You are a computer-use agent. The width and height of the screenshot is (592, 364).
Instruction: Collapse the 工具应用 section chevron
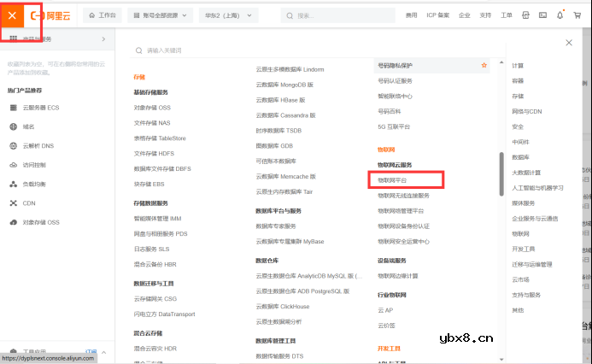pyautogui.click(x=104, y=352)
